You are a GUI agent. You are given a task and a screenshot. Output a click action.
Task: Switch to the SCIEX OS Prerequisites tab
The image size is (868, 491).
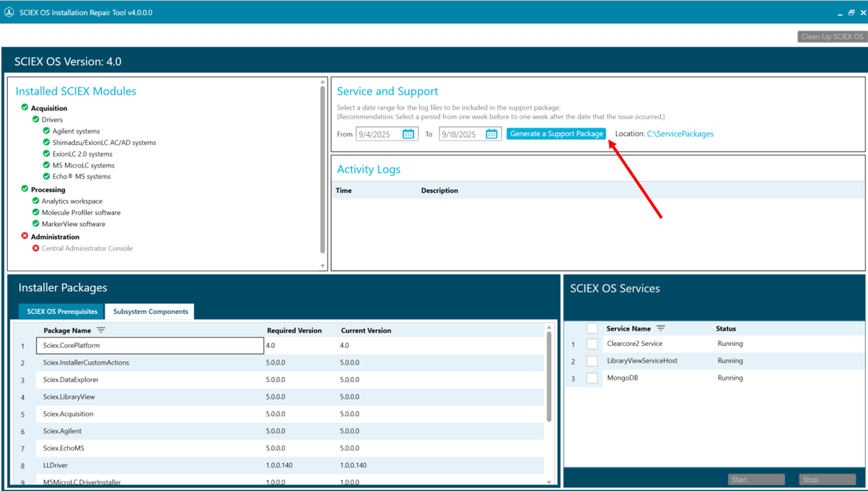click(62, 311)
